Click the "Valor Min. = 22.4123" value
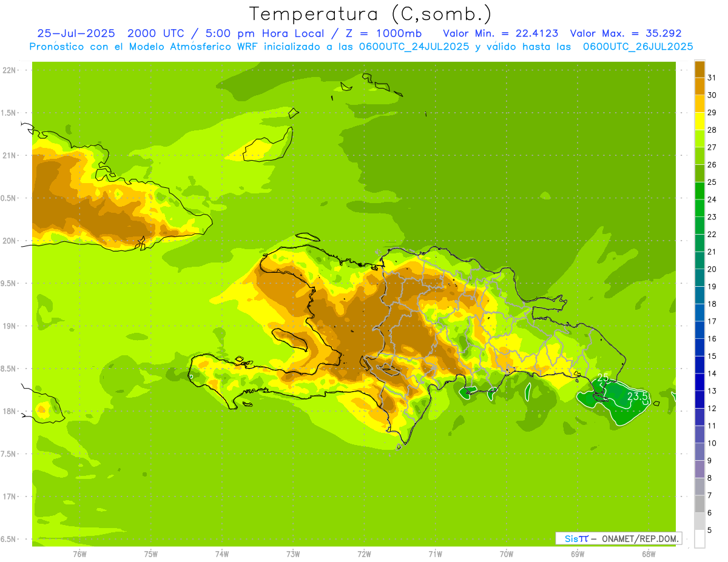728x562 pixels. coord(500,33)
